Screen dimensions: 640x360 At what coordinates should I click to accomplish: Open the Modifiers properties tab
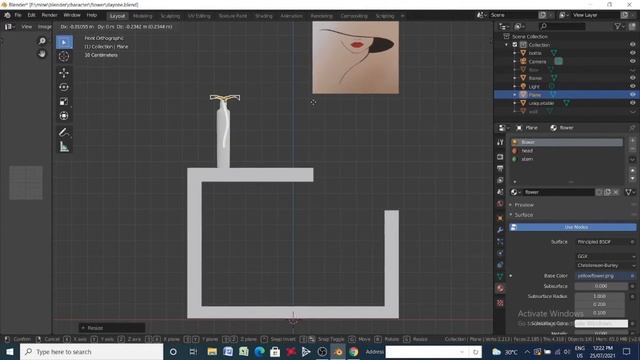tap(500, 230)
